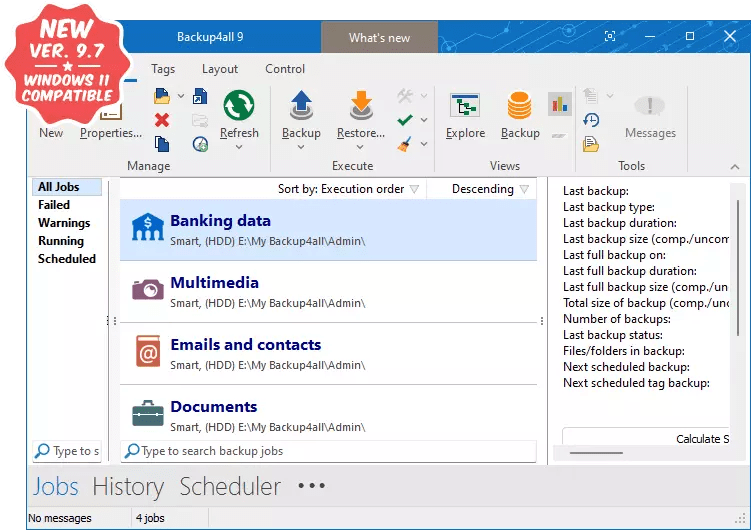The width and height of the screenshot is (751, 530).
Task: Switch to Scheduler bottom tab
Action: 230,486
